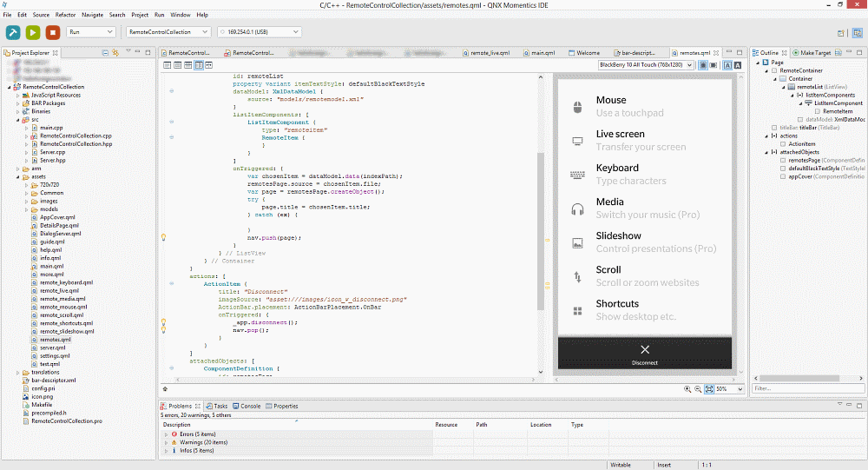Toggle landscape orientation in preview toolbar
This screenshot has width=868, height=470.
coord(713,65)
